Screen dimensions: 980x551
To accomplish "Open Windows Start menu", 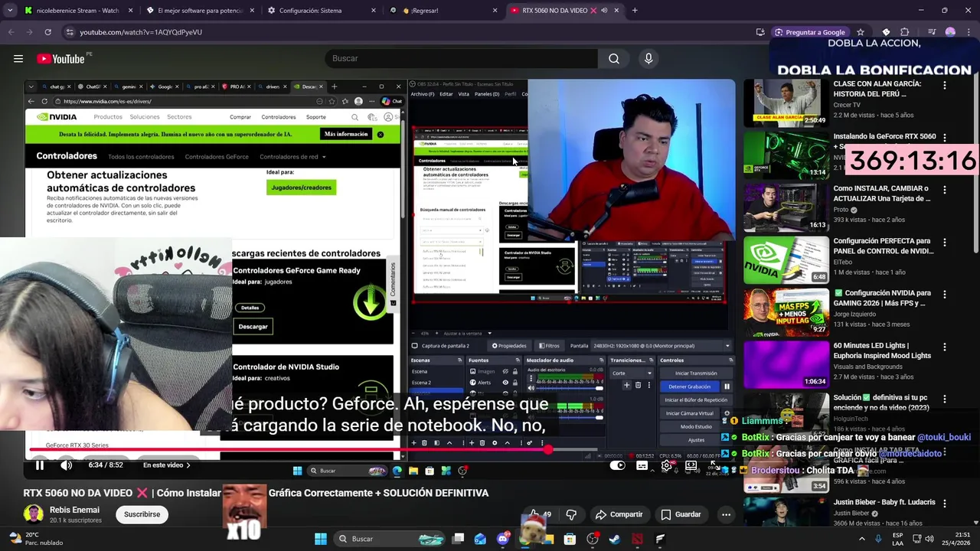I will [321, 539].
